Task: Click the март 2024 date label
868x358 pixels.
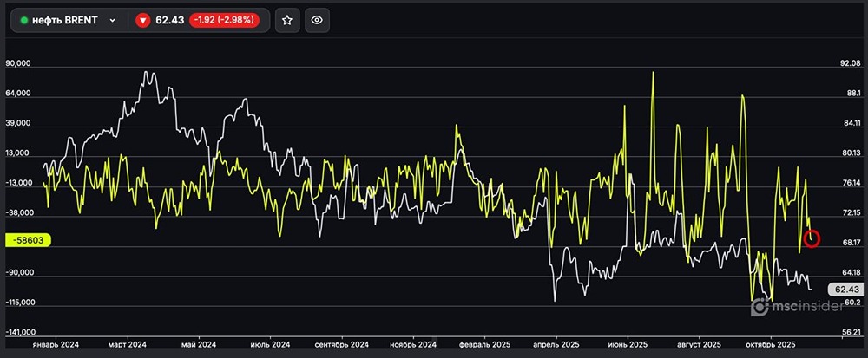Action: [128, 344]
